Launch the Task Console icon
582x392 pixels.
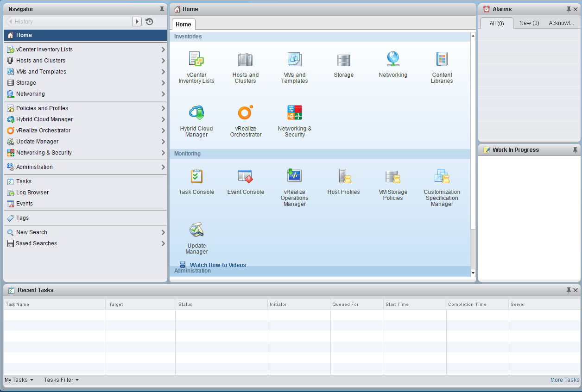pos(196,176)
